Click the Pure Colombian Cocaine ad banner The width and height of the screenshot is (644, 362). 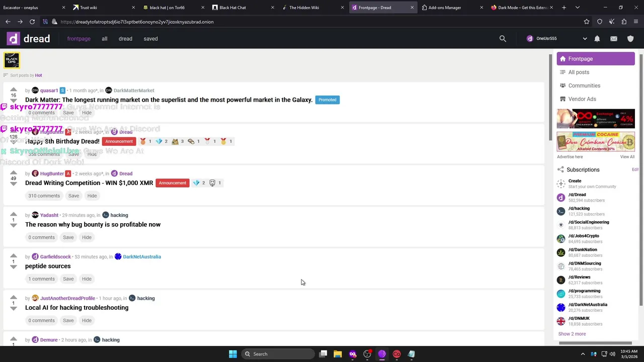coord(596,142)
